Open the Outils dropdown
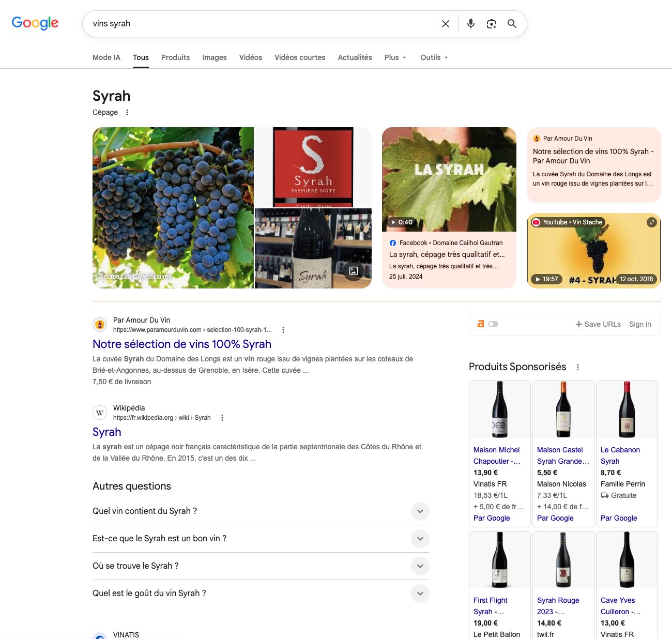The height and width of the screenshot is (639, 672). (434, 57)
